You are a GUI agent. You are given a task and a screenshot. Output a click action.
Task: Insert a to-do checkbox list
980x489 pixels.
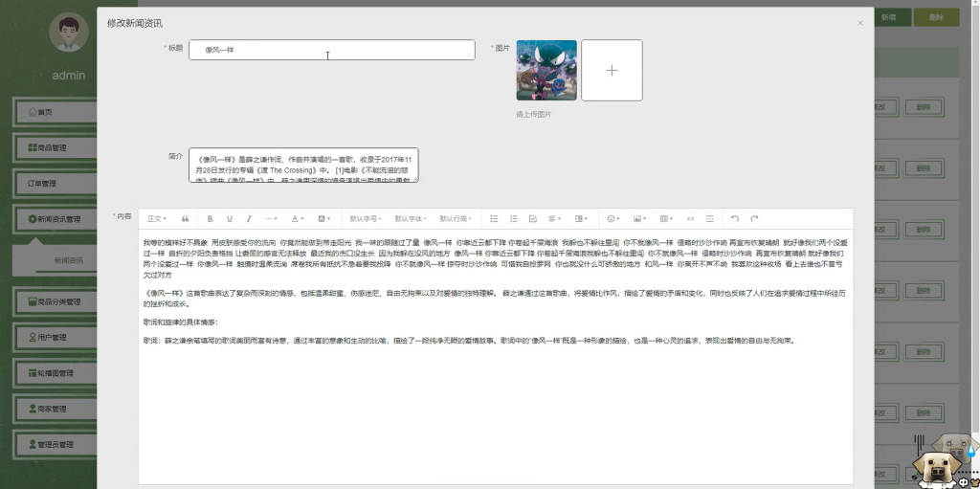532,219
